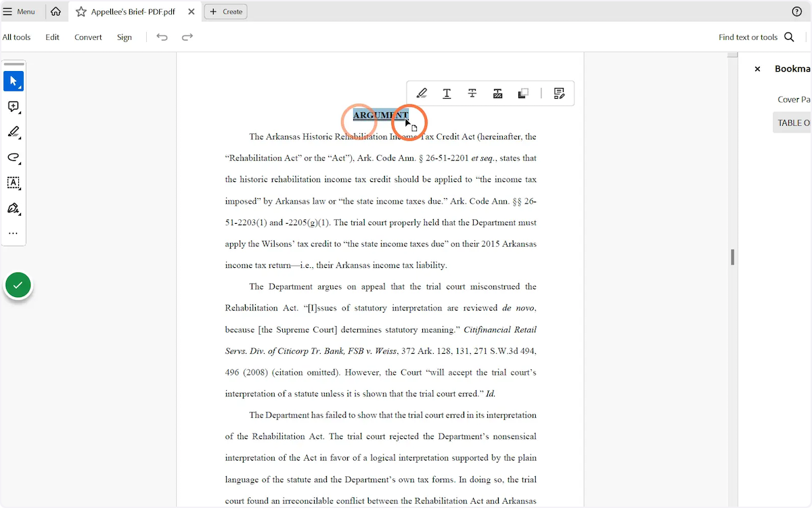Open the Sign tab
This screenshot has width=812, height=508.
pyautogui.click(x=125, y=37)
